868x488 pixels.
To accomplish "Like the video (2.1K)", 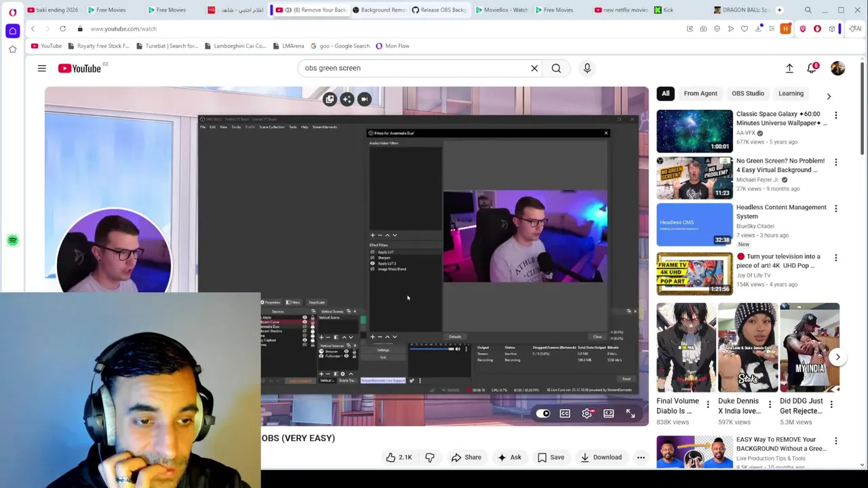I will (x=399, y=457).
